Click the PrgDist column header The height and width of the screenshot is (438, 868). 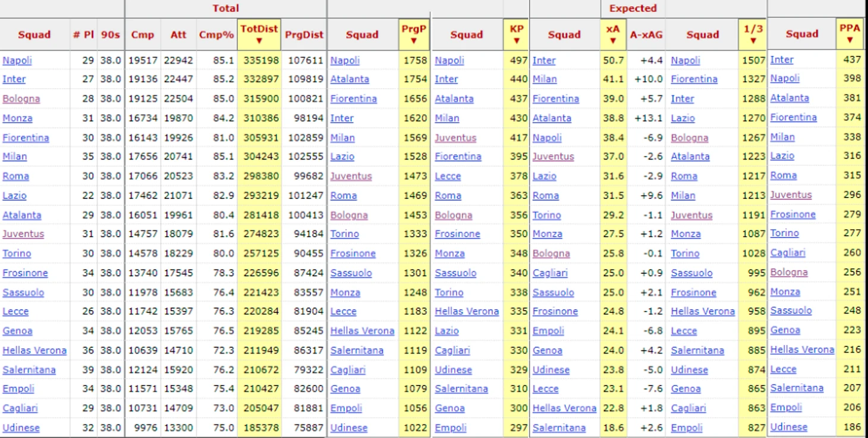[304, 35]
